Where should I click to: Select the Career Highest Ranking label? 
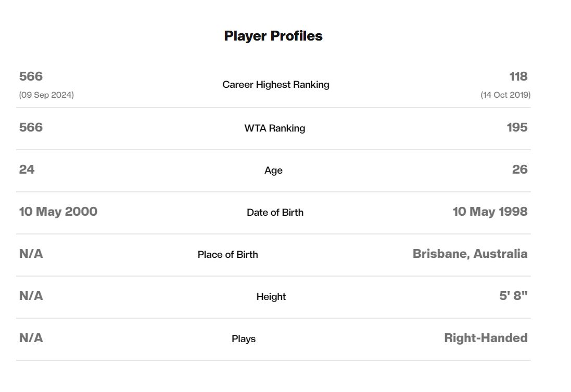276,85
